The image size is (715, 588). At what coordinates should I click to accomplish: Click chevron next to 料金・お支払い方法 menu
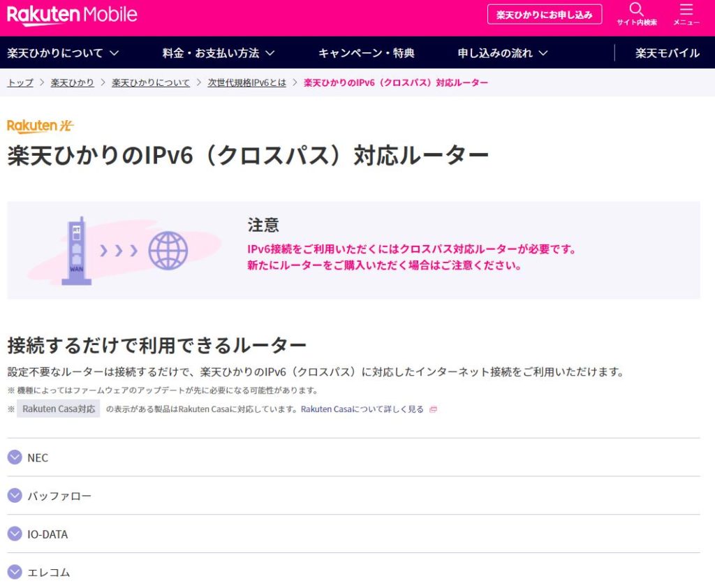coord(270,53)
